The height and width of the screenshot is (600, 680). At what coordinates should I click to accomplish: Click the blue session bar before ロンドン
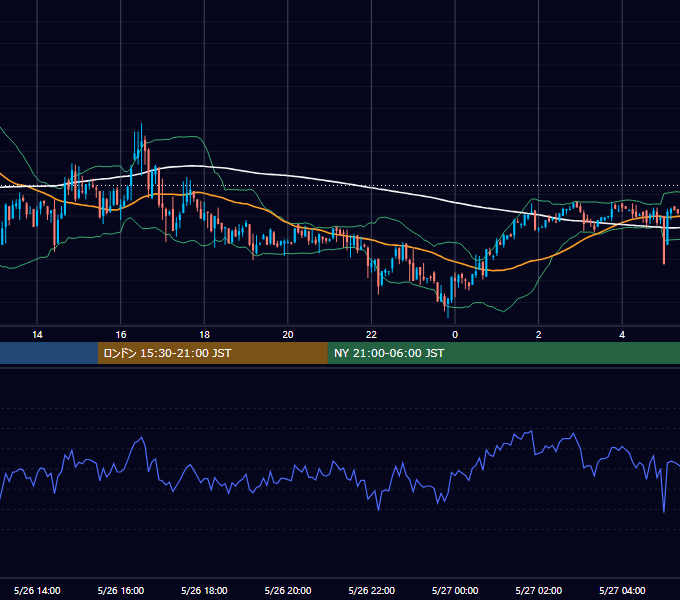(49, 353)
